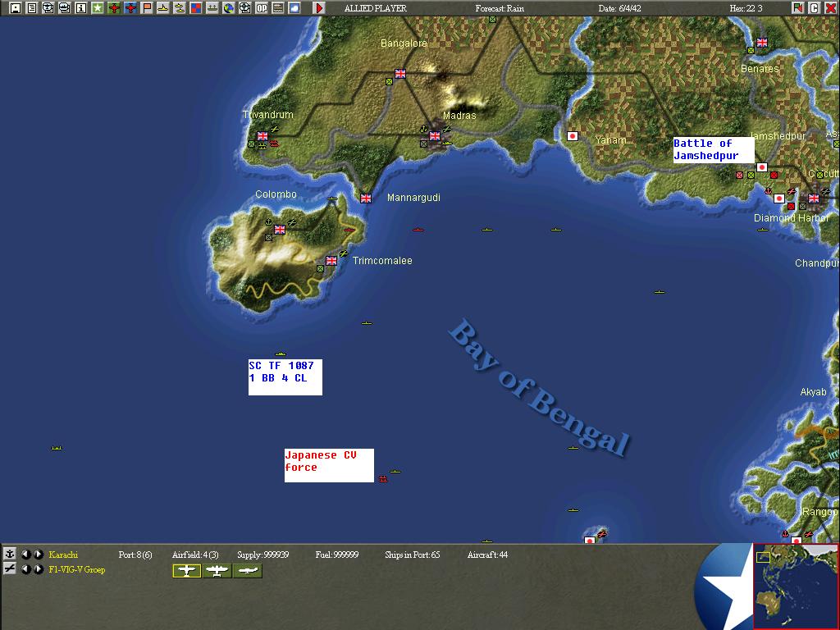
Task: Click the 'Battle of Jamshedpur' map label
Action: [x=714, y=150]
